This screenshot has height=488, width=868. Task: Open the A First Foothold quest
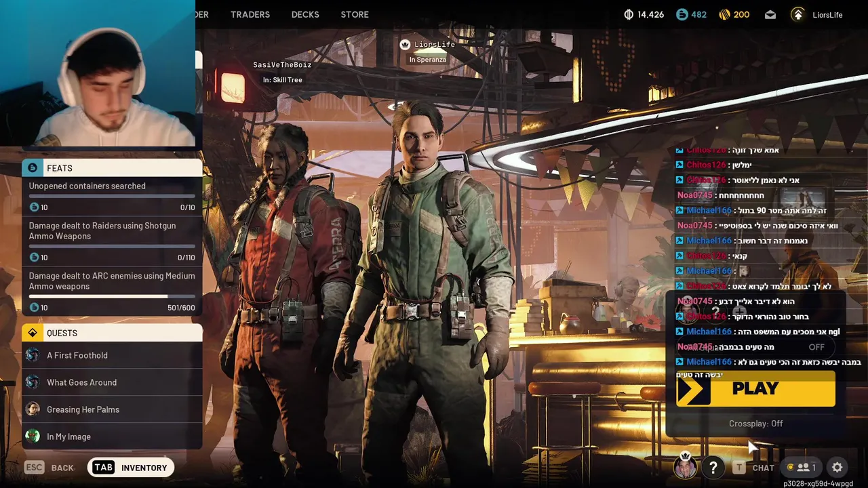(x=112, y=355)
